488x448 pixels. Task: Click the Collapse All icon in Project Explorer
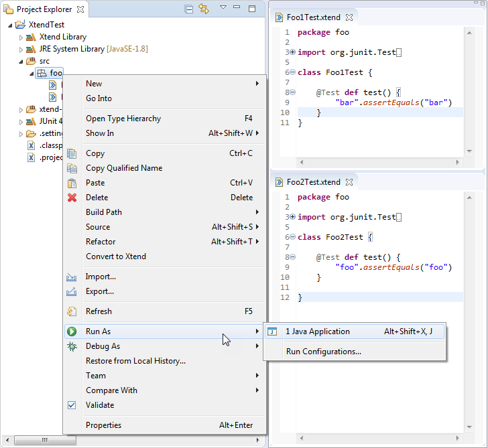tap(189, 9)
